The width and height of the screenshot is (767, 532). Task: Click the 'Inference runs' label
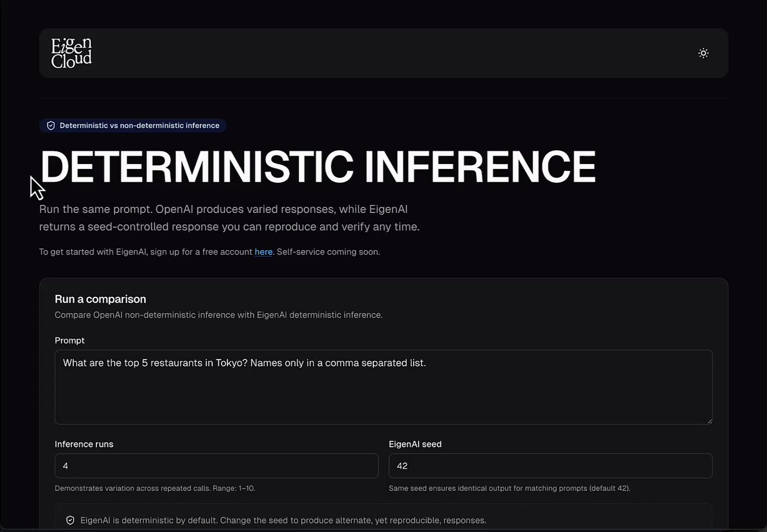[x=84, y=444]
